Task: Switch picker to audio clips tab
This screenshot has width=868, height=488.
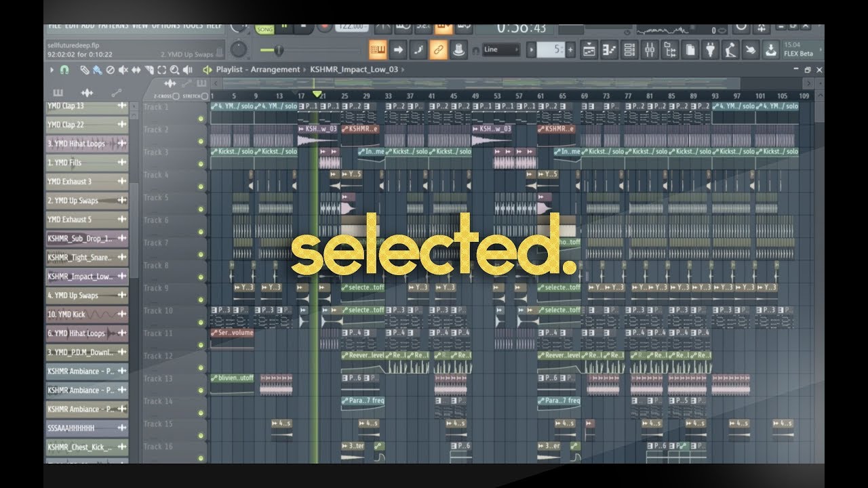Action: click(x=87, y=93)
